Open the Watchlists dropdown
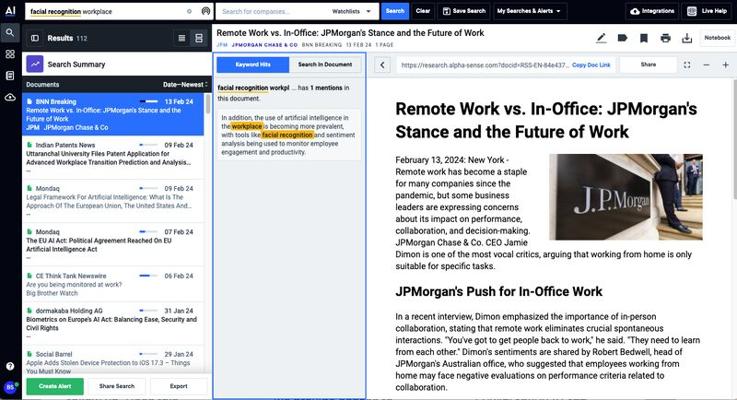 click(x=350, y=11)
